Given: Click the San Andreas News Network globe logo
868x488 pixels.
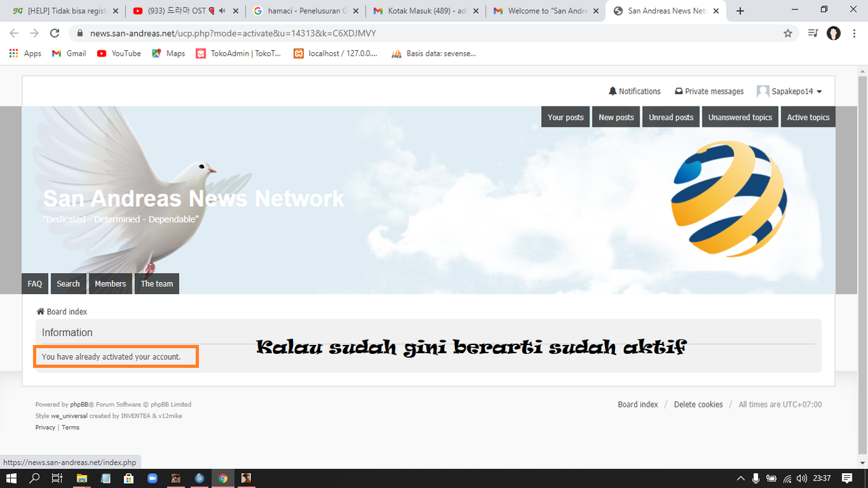Looking at the screenshot, I should [729, 198].
